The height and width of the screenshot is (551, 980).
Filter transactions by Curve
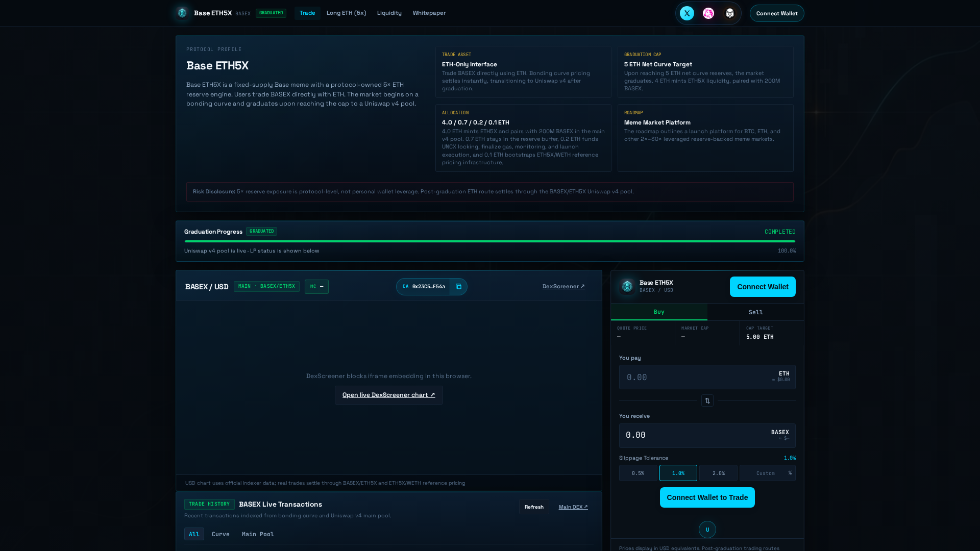pyautogui.click(x=220, y=534)
